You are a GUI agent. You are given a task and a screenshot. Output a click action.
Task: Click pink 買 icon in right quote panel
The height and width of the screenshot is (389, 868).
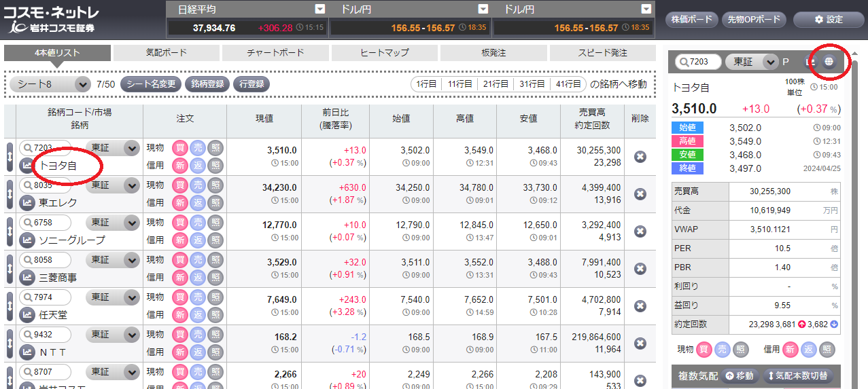click(x=705, y=350)
